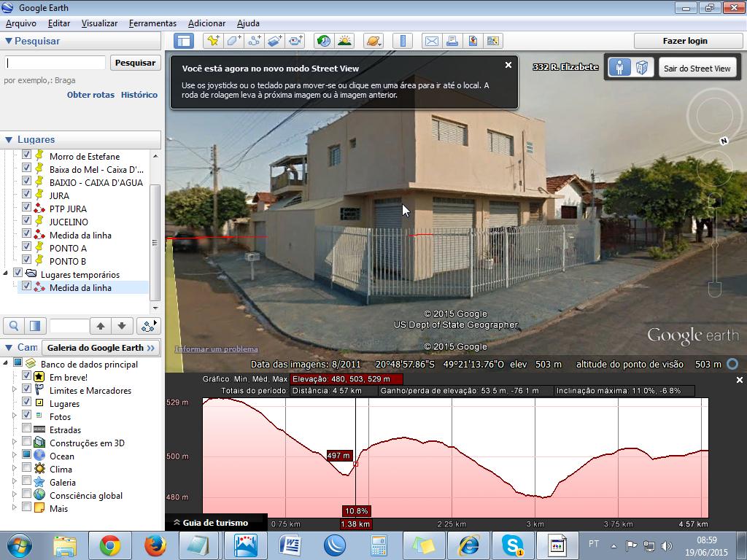Add an image overlay icon

click(275, 41)
